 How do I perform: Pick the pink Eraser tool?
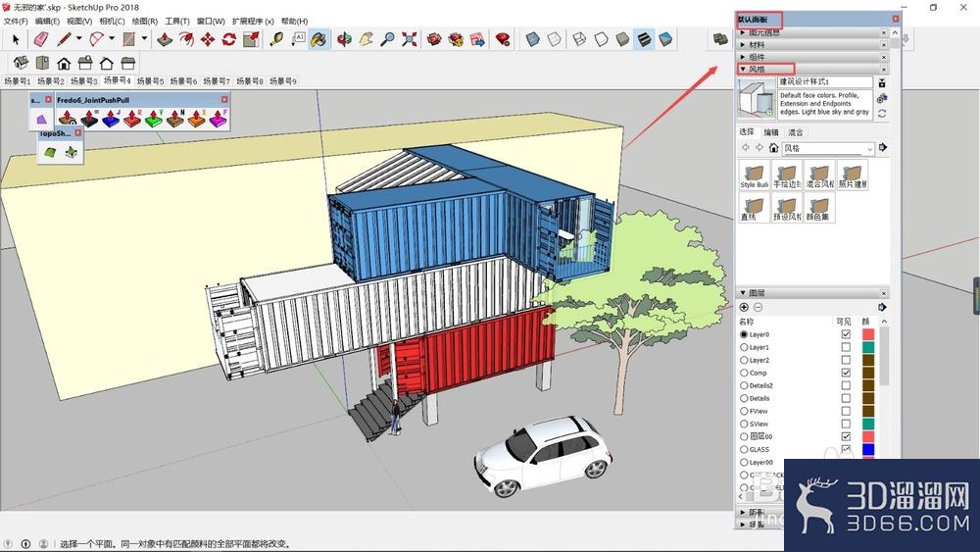40,40
